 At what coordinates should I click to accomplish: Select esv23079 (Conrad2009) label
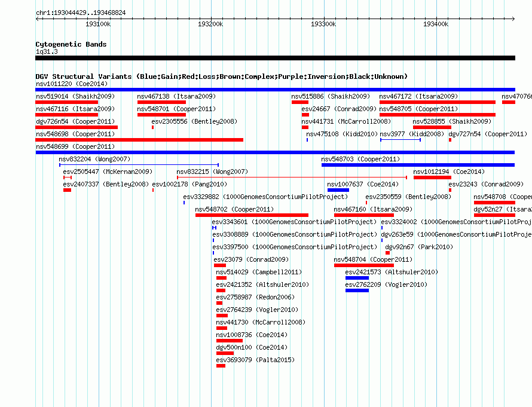coord(251,259)
